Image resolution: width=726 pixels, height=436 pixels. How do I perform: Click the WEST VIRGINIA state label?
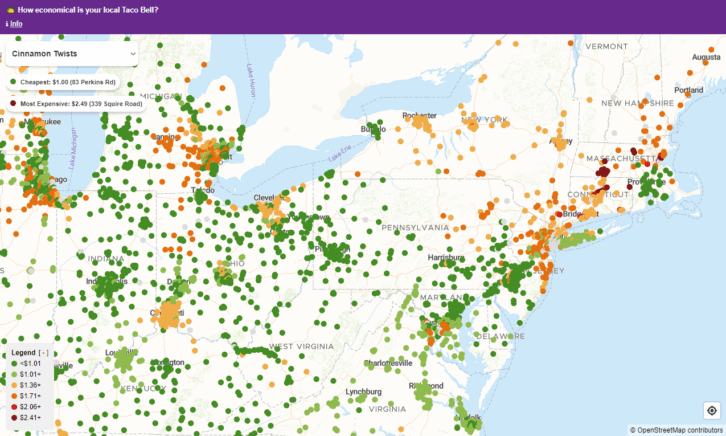(x=301, y=346)
